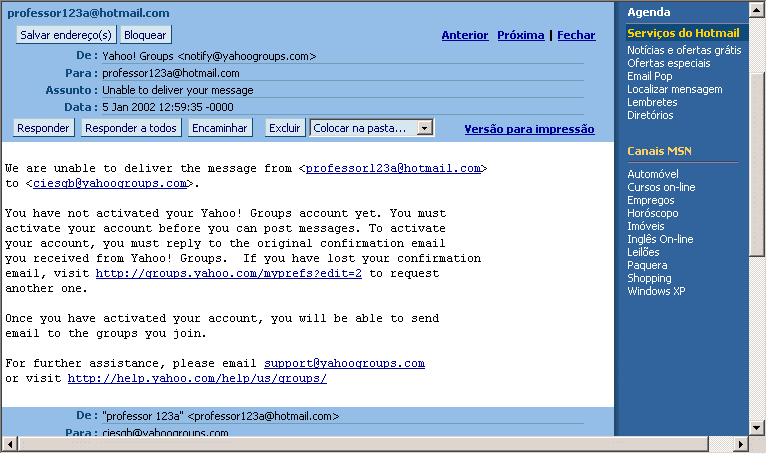Open Imóveis channel link
Screen dimensions: 767x454
646,226
